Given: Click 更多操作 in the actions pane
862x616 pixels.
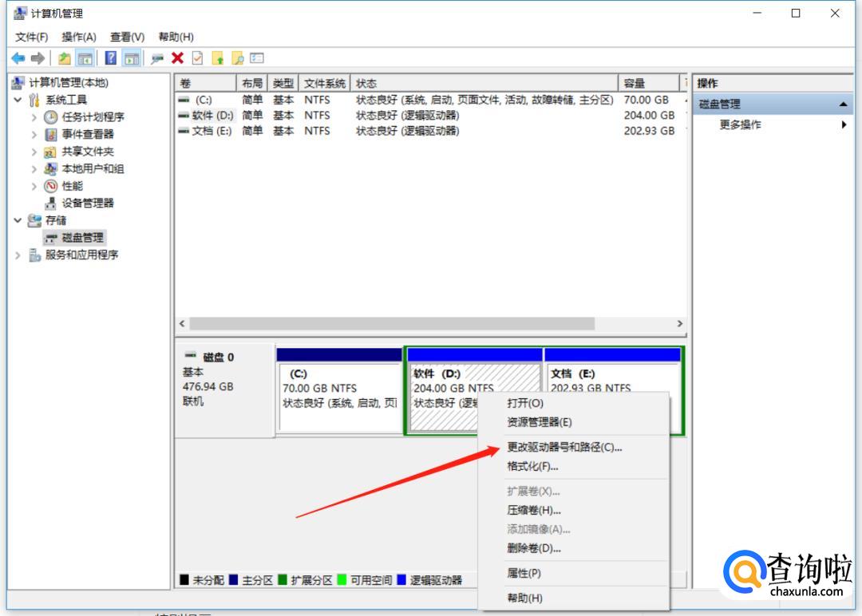Looking at the screenshot, I should tap(740, 124).
